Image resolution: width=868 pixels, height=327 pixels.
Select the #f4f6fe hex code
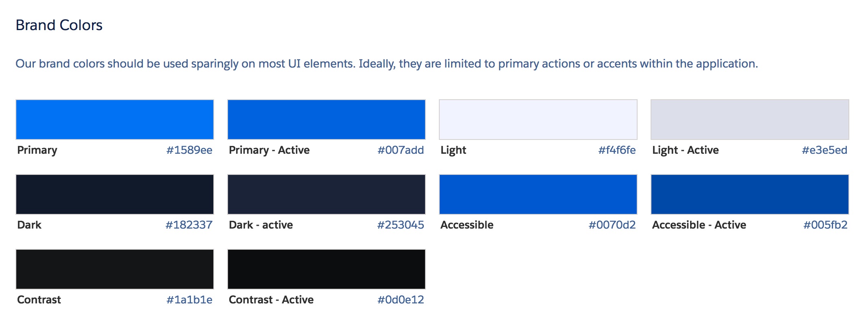617,150
